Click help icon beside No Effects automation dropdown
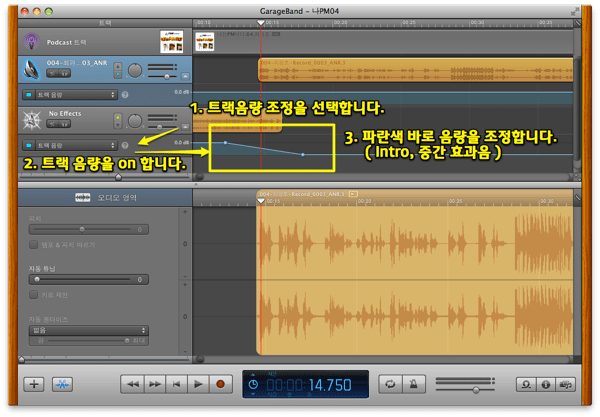600x417 pixels. tap(125, 145)
